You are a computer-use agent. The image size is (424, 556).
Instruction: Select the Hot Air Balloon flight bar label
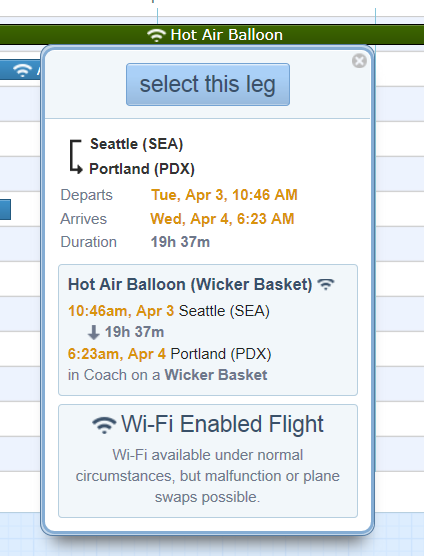click(x=227, y=35)
